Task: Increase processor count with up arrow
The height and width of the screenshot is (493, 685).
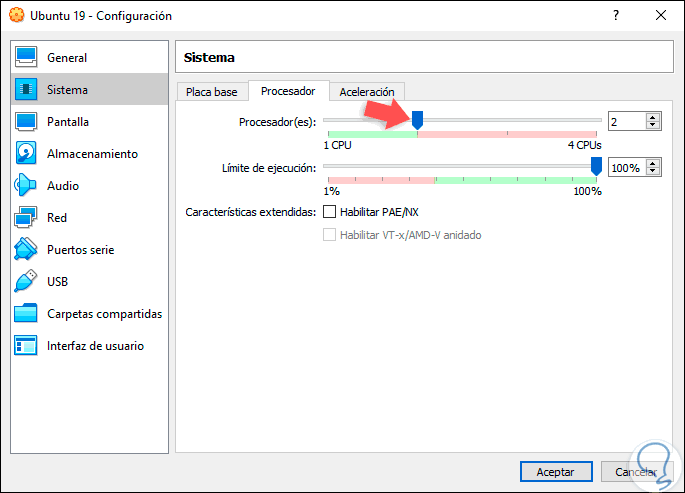Action: click(653, 117)
